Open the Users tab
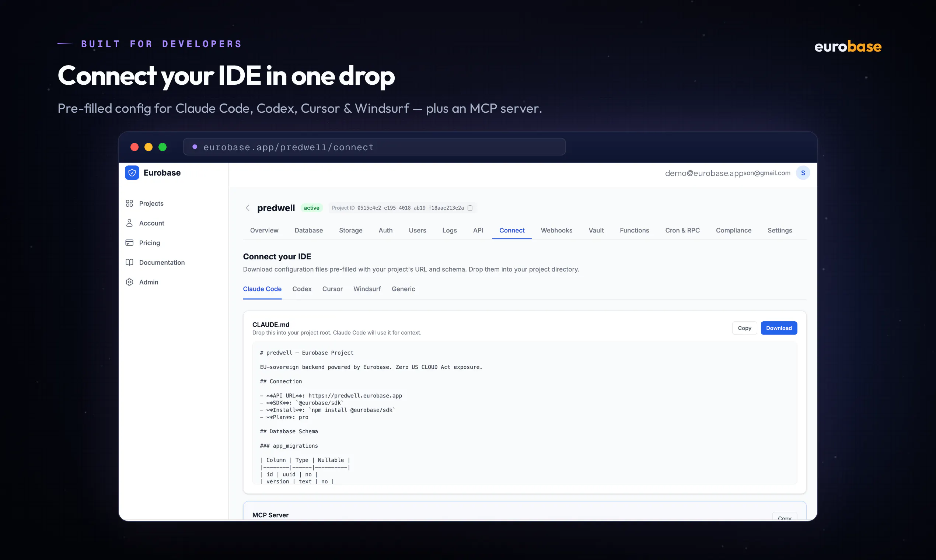This screenshot has width=936, height=560. point(417,230)
